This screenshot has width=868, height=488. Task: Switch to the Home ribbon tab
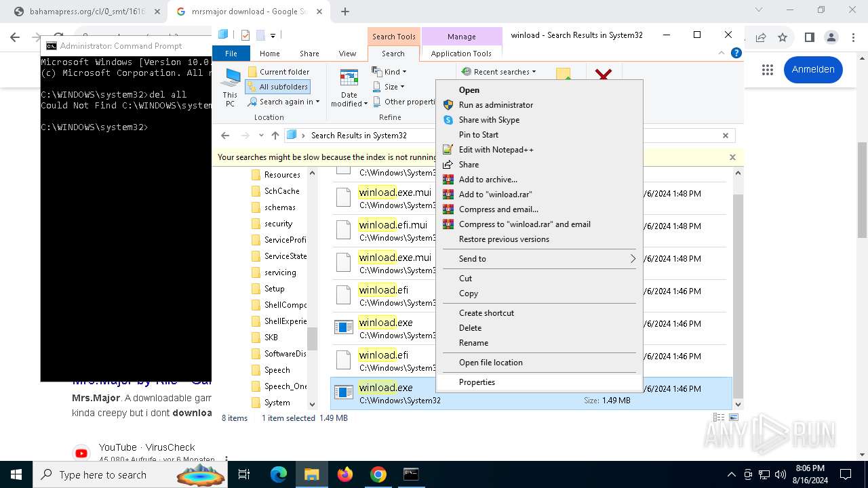coord(269,54)
